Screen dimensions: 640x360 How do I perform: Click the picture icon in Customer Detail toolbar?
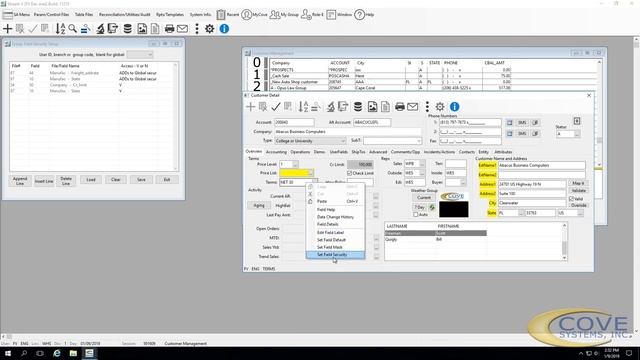coord(372,107)
